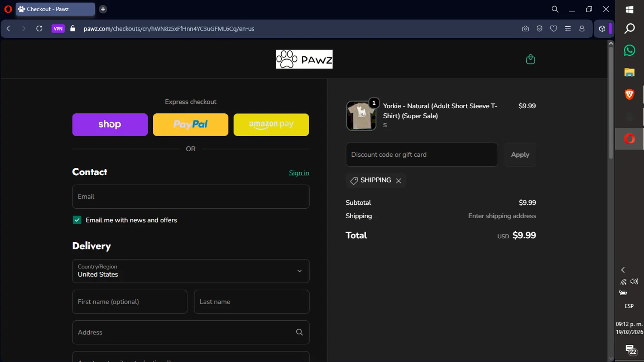Image resolution: width=644 pixels, height=362 pixels.
Task: Open Windows Start menu
Action: [x=629, y=9]
